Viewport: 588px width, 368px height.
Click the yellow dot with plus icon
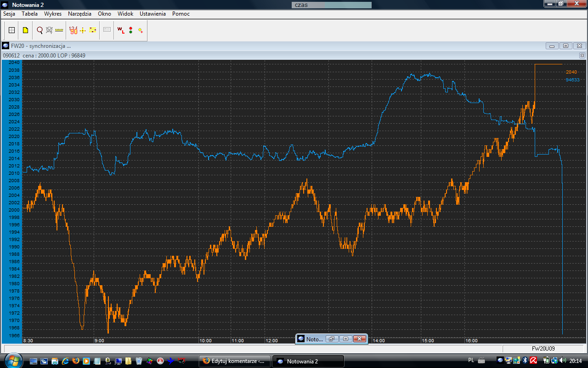pos(140,30)
